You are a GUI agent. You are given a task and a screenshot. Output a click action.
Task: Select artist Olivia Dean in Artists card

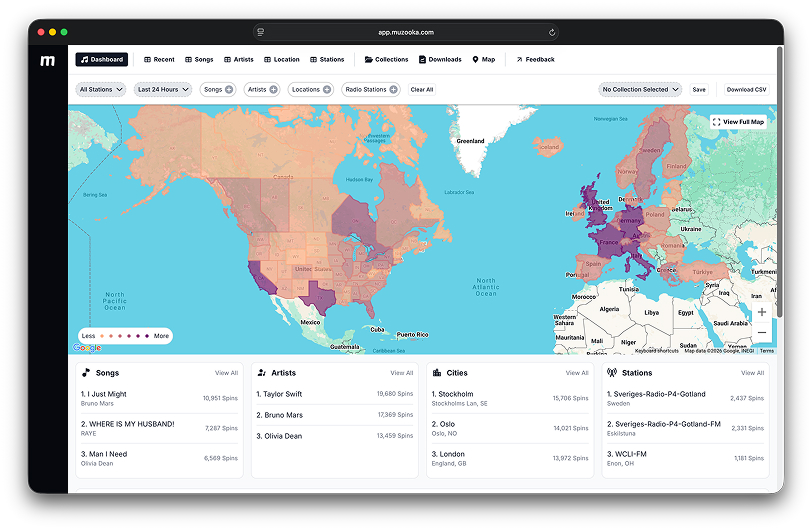pyautogui.click(x=335, y=436)
